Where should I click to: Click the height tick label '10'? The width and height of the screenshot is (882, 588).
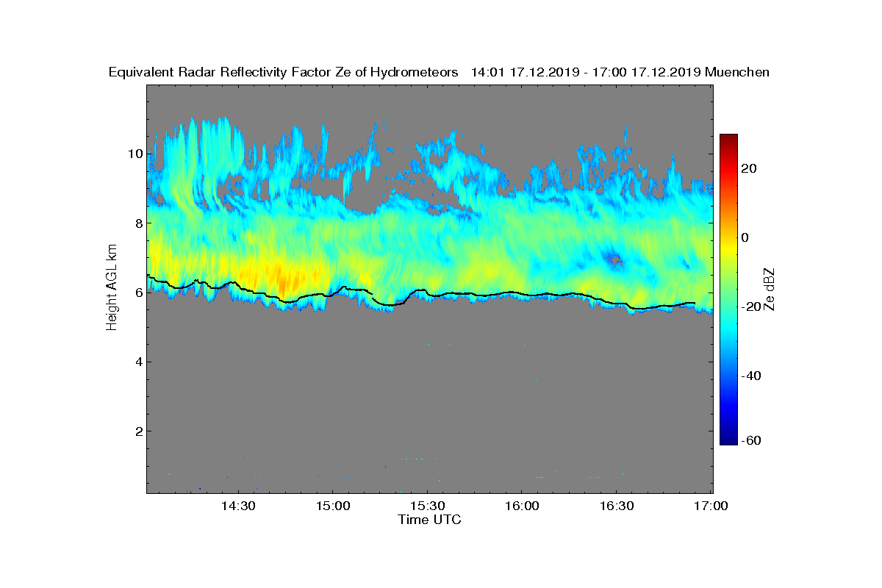coord(134,154)
